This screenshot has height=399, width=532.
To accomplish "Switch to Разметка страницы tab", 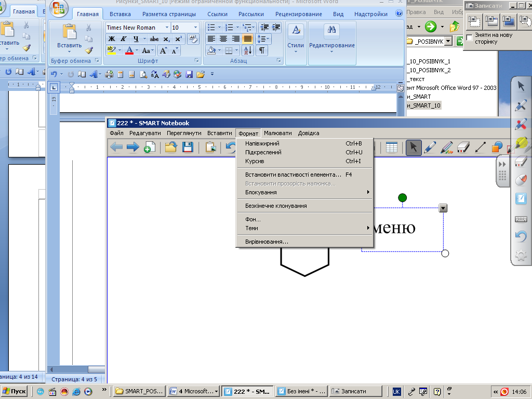I will click(169, 14).
